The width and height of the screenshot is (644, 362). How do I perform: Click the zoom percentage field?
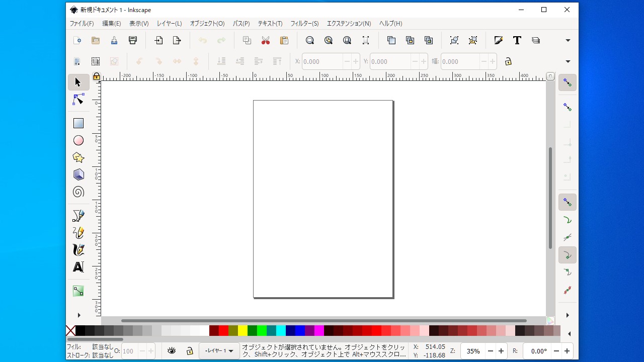pyautogui.click(x=473, y=351)
